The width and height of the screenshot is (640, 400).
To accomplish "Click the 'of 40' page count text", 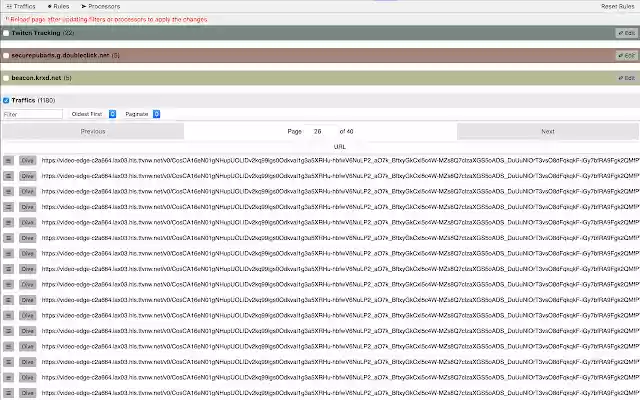I will (x=347, y=131).
